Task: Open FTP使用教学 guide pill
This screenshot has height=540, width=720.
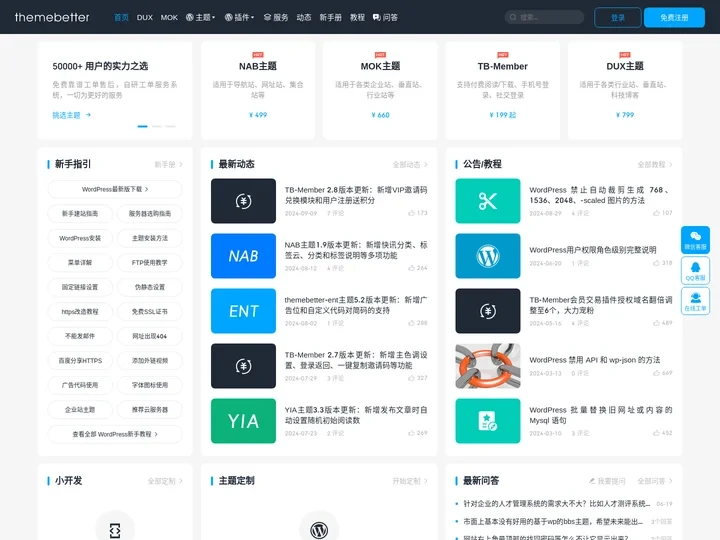Action: (150, 263)
